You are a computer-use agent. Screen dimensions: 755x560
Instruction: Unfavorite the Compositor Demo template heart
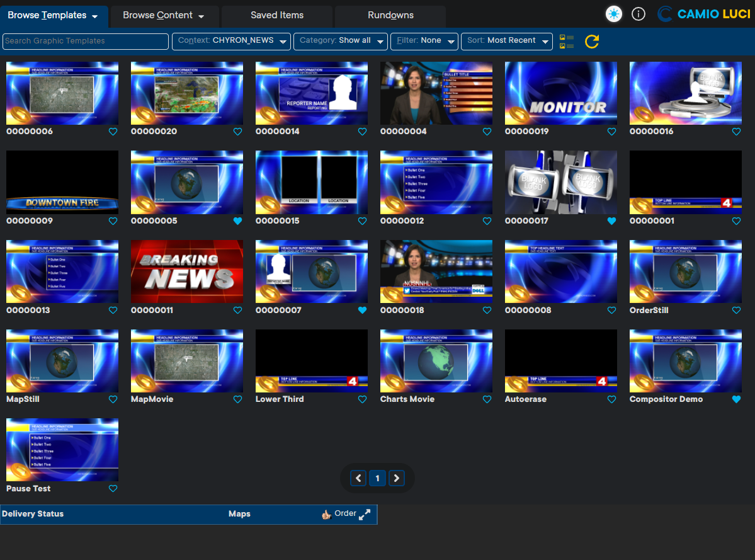coord(736,399)
